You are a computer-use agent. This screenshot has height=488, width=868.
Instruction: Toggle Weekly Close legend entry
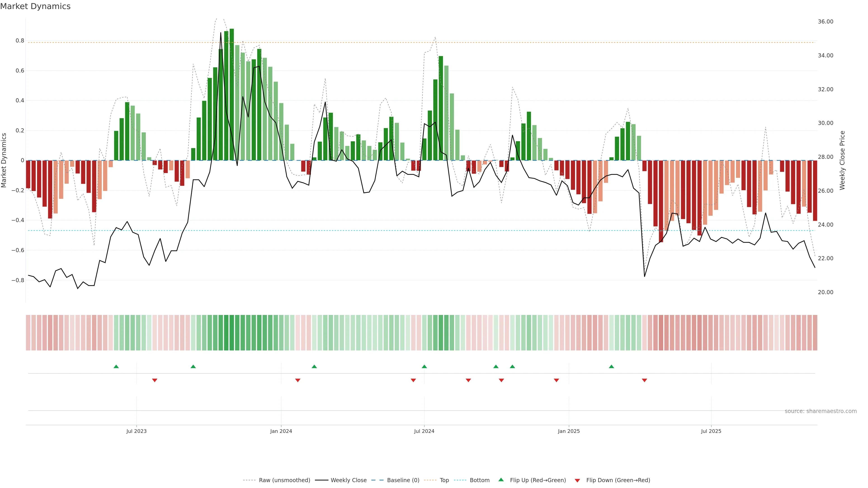pyautogui.click(x=348, y=480)
